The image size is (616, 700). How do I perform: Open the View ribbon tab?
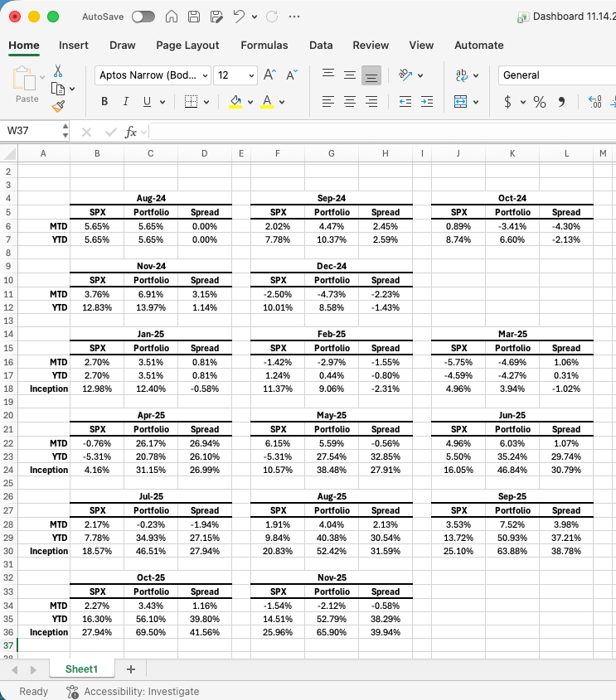tap(421, 45)
